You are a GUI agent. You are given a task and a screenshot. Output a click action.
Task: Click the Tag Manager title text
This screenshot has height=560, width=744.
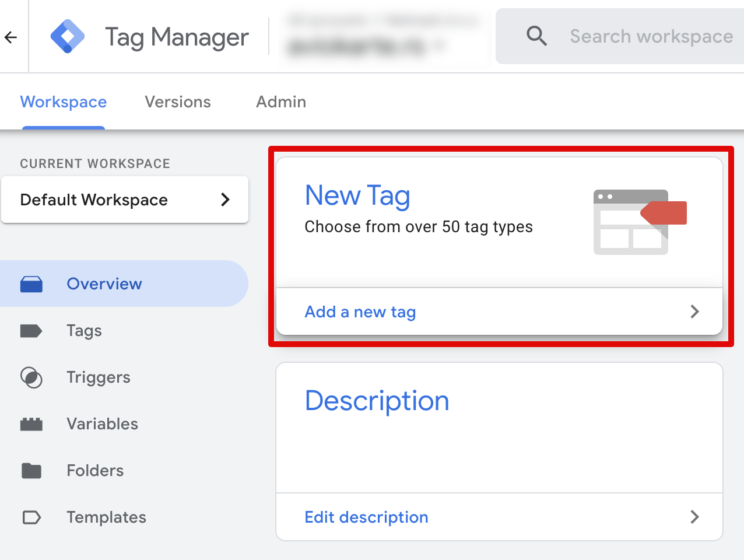(177, 37)
